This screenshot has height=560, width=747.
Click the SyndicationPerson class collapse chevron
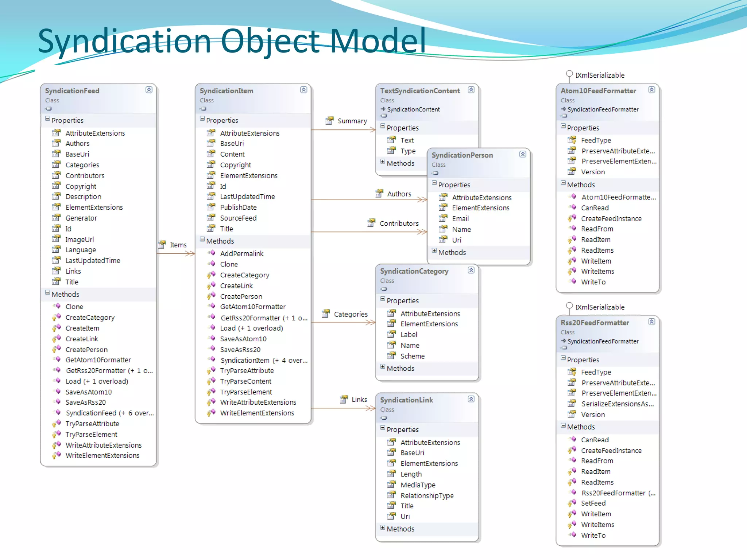523,154
